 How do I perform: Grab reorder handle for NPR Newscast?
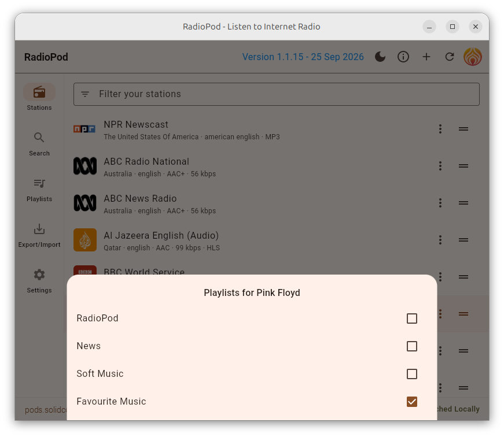click(463, 129)
